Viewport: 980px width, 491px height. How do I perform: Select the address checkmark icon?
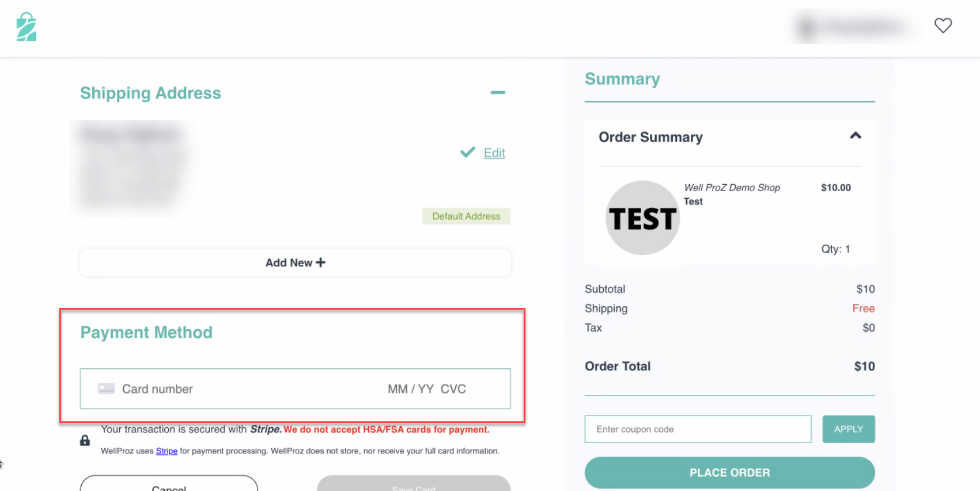point(467,152)
